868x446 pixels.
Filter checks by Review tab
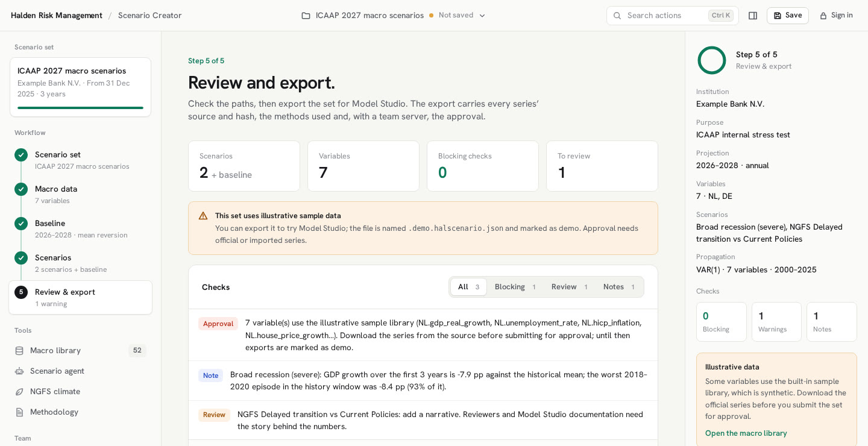[570, 287]
